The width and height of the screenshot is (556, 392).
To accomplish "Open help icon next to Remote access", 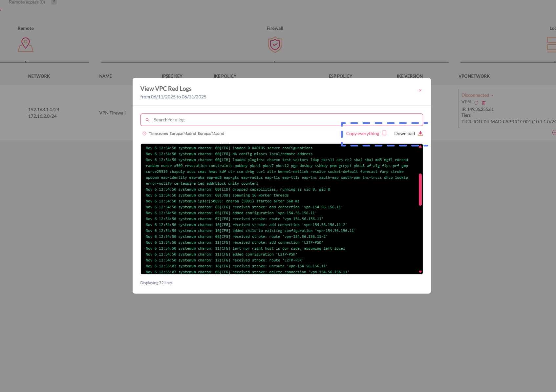I will tap(54, 2).
